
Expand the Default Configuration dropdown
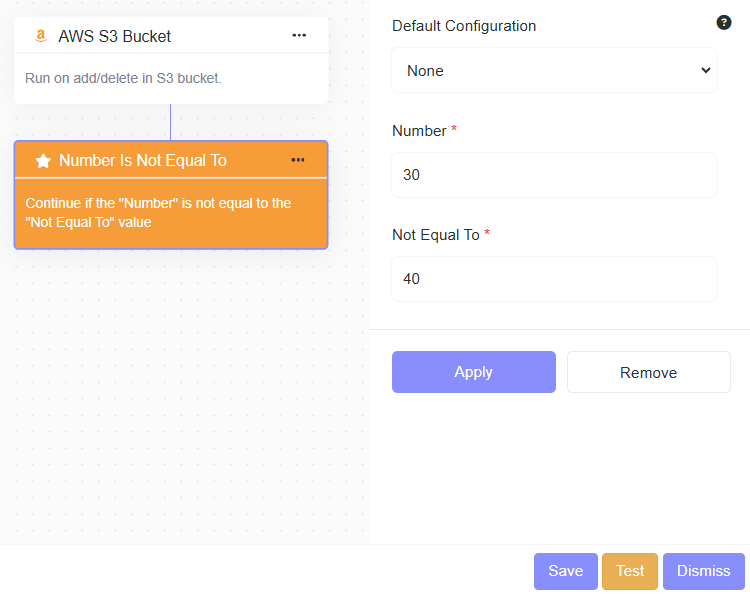pyautogui.click(x=554, y=70)
